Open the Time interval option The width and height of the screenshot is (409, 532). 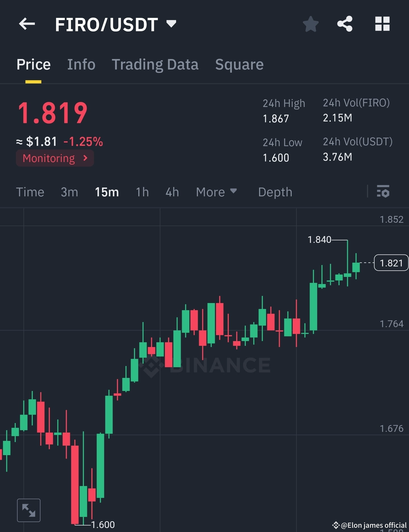tap(30, 192)
